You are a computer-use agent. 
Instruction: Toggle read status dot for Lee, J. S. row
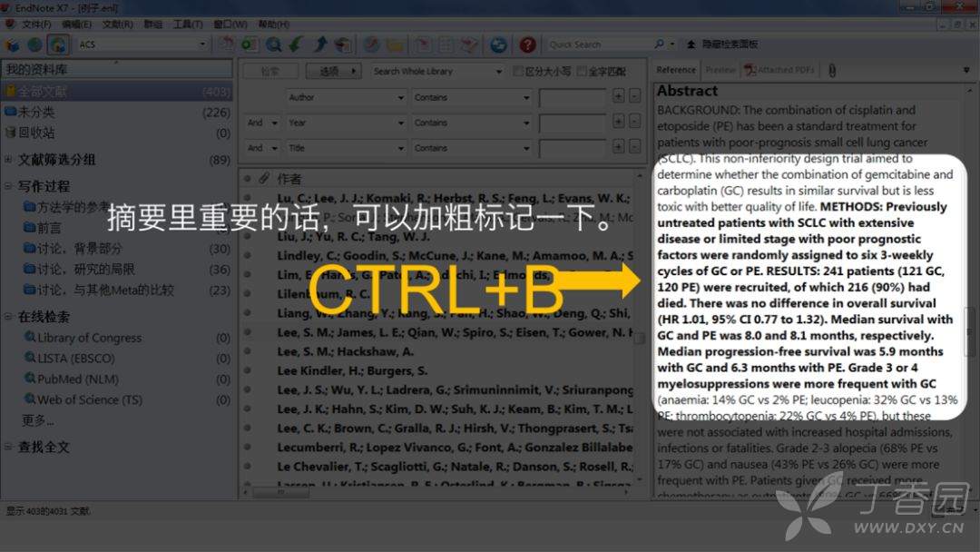(248, 389)
